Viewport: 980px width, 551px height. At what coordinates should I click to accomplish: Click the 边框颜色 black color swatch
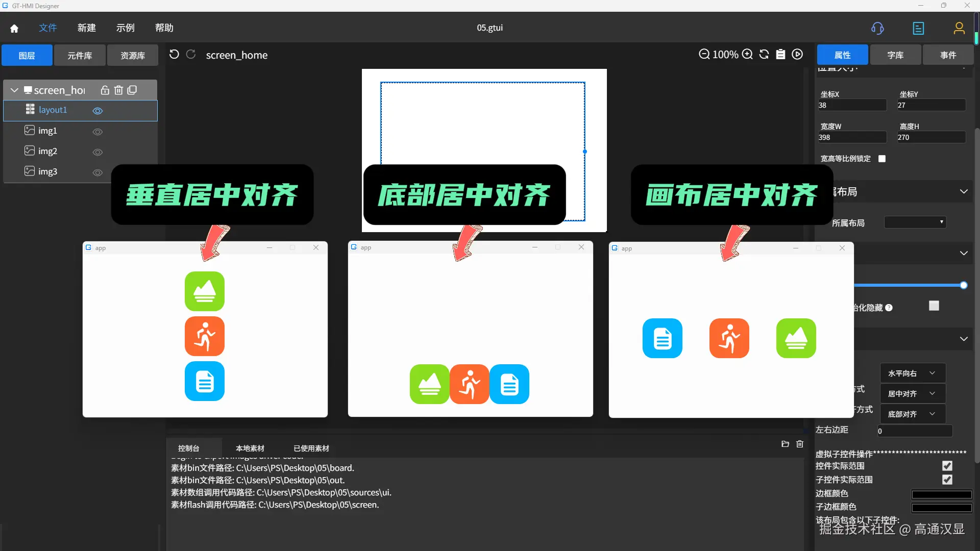(941, 494)
